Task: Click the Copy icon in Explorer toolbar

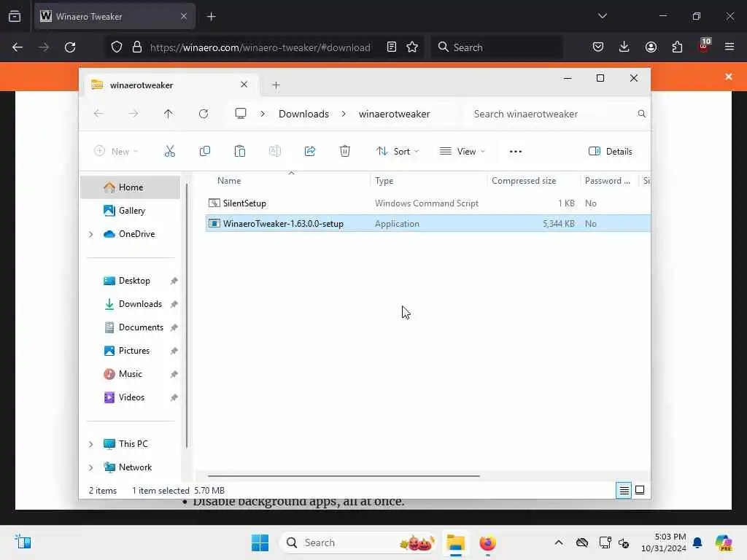Action: point(205,152)
